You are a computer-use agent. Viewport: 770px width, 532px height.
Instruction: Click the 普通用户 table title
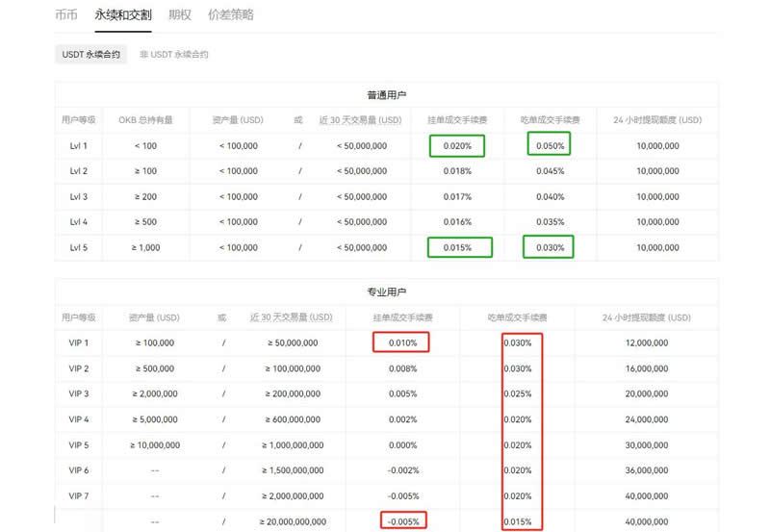(386, 95)
